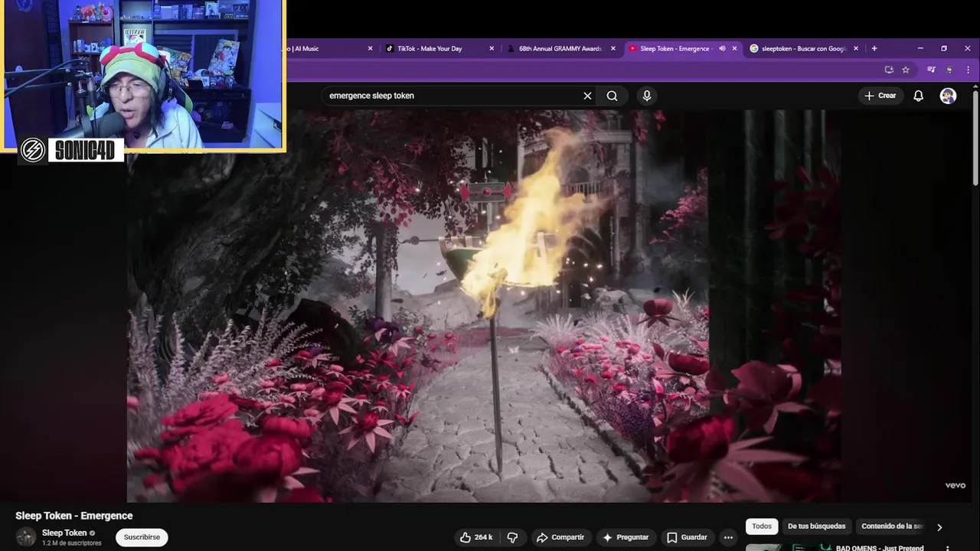The image size is (980, 551).
Task: Minimize the Chrome window
Action: click(920, 48)
